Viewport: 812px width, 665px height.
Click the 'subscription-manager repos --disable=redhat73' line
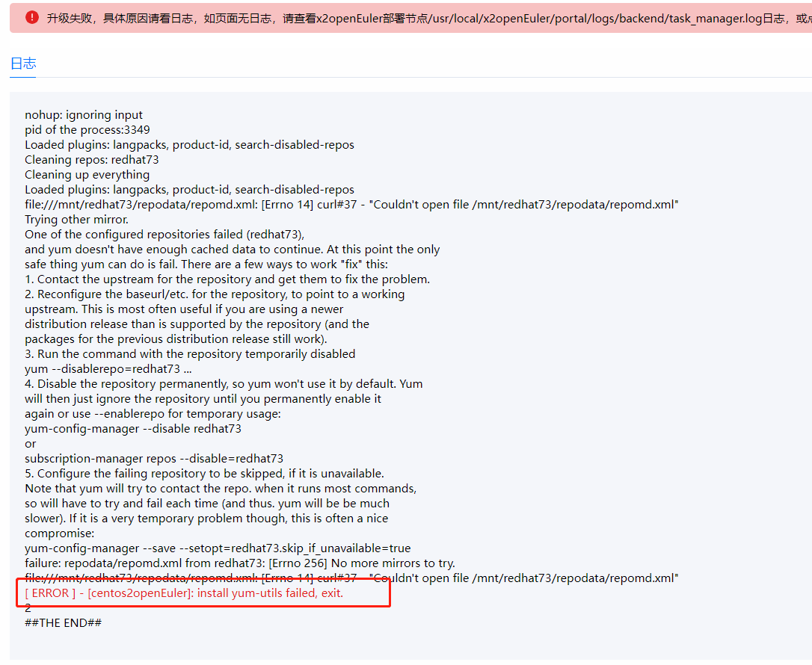pyautogui.click(x=154, y=459)
